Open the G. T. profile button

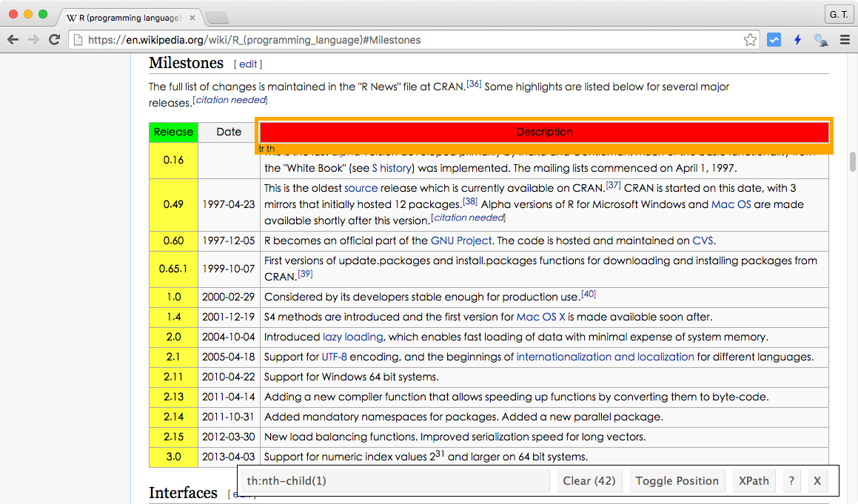tap(838, 14)
